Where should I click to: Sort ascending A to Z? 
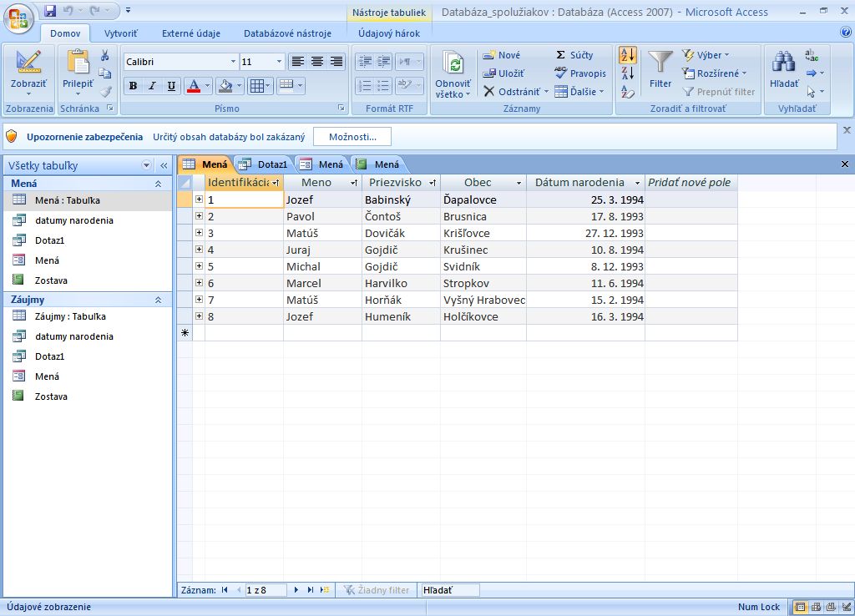(628, 55)
